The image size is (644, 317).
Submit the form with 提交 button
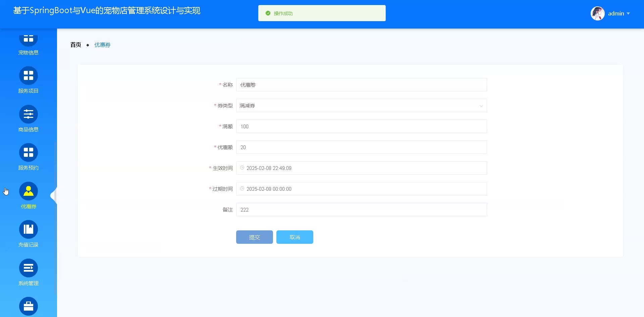click(x=255, y=237)
